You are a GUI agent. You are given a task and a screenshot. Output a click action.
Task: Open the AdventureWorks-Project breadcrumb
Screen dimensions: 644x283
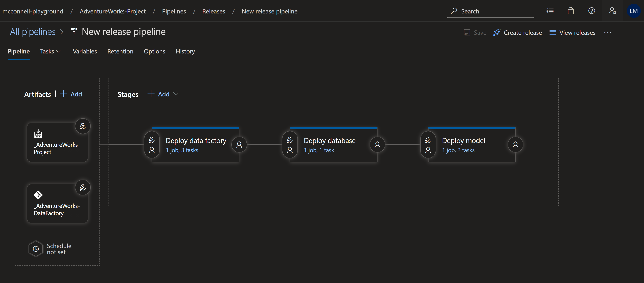[113, 11]
